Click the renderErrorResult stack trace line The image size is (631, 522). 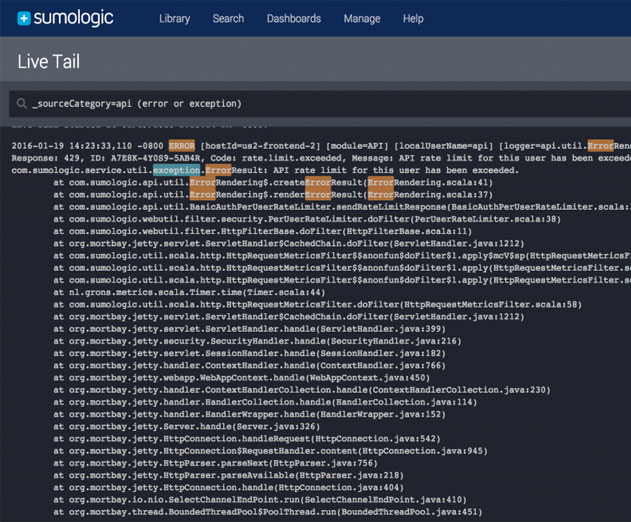point(273,195)
